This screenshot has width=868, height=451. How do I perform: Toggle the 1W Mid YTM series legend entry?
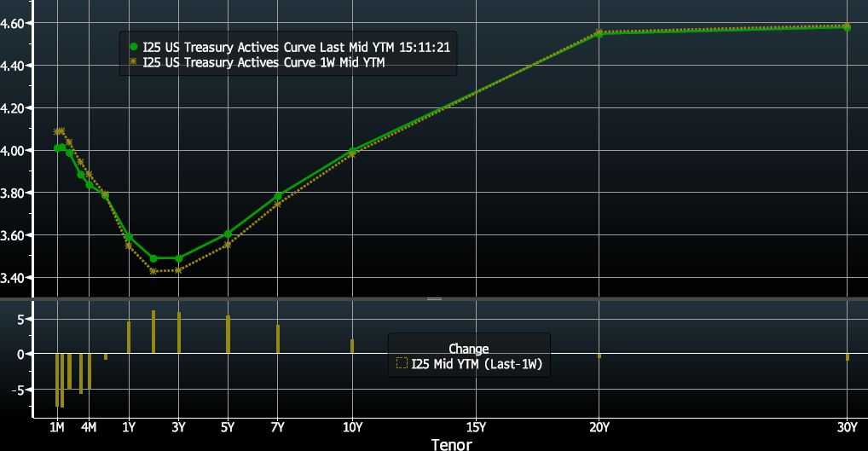(265, 61)
